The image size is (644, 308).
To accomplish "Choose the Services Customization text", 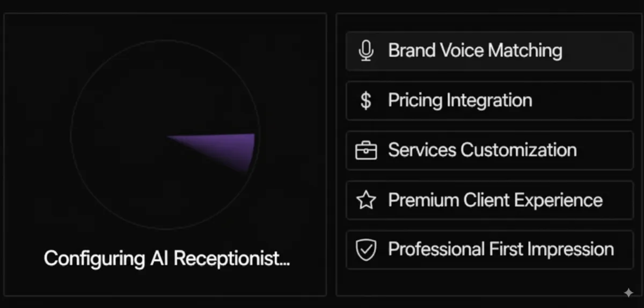I will point(482,150).
